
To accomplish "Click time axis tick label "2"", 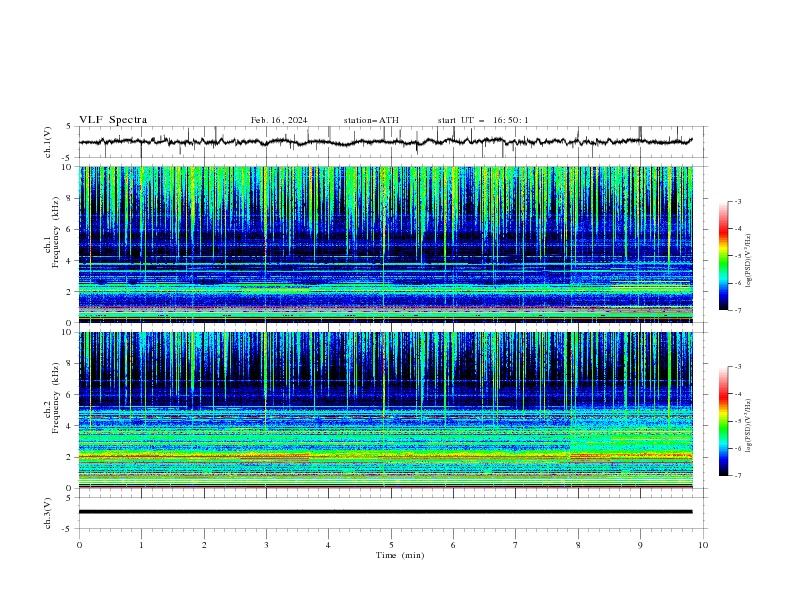I will [204, 545].
